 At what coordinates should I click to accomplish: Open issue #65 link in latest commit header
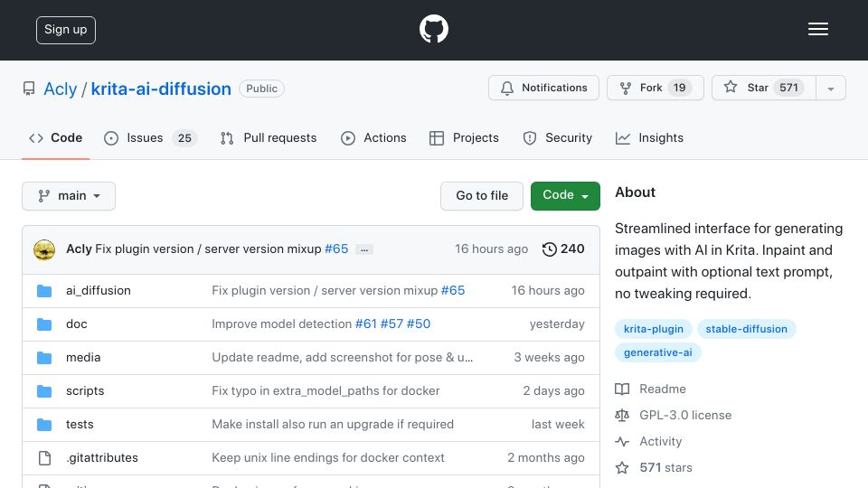(x=336, y=249)
